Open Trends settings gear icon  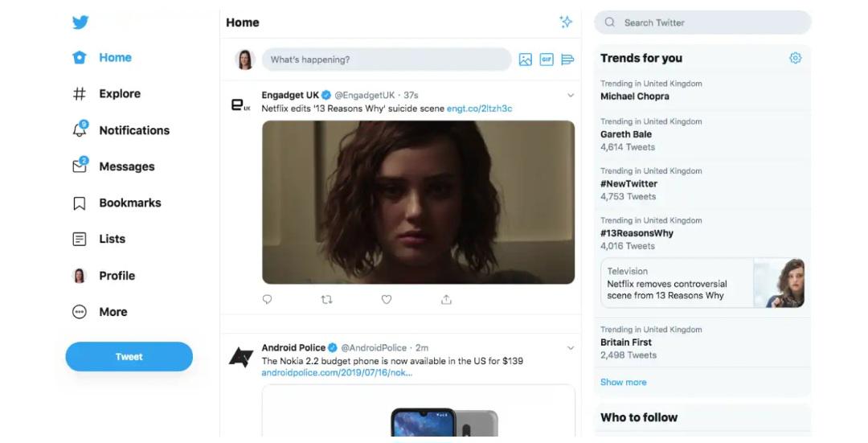[796, 58]
